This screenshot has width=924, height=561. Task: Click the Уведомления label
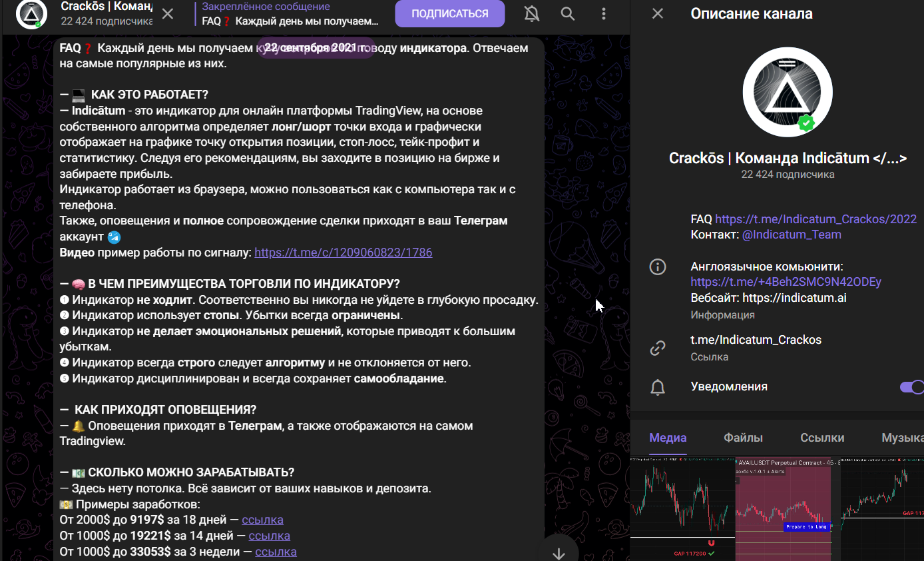[x=729, y=387]
